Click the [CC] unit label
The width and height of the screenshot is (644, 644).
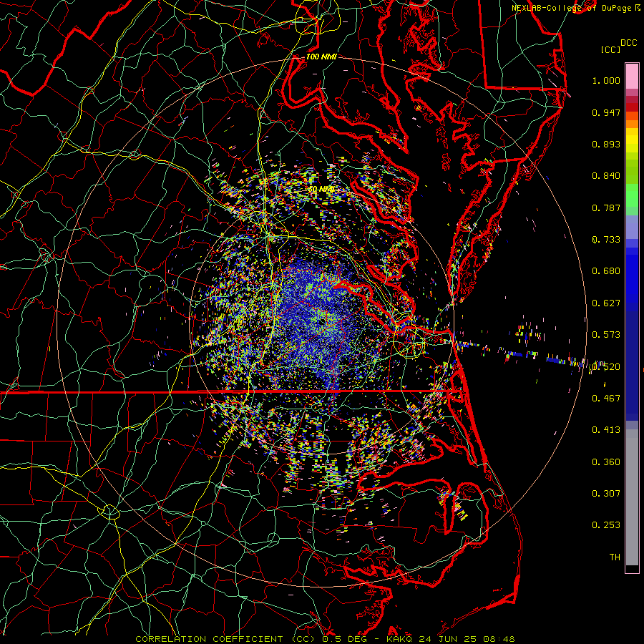pyautogui.click(x=610, y=49)
